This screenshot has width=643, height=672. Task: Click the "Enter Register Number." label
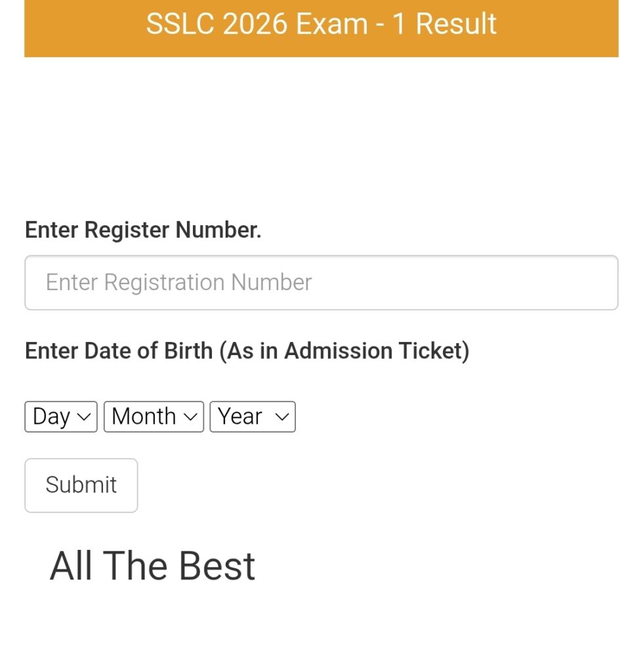pos(143,230)
